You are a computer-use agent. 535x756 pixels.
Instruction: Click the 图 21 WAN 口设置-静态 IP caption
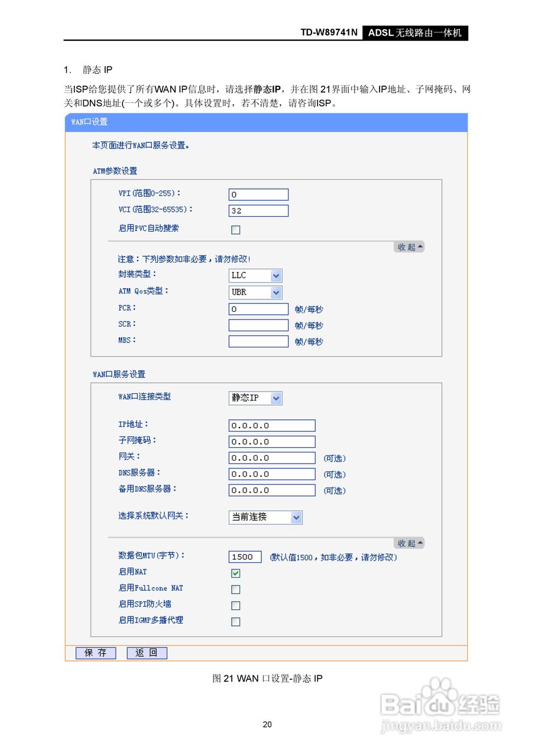267,679
